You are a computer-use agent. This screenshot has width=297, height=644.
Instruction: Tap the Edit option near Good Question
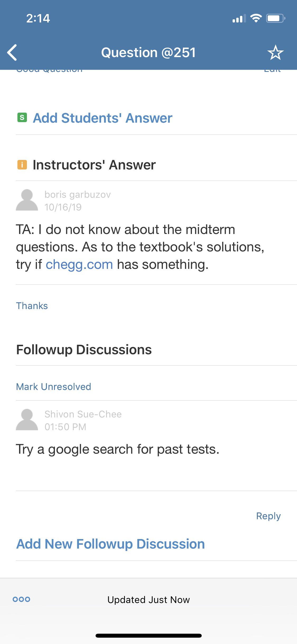(272, 70)
